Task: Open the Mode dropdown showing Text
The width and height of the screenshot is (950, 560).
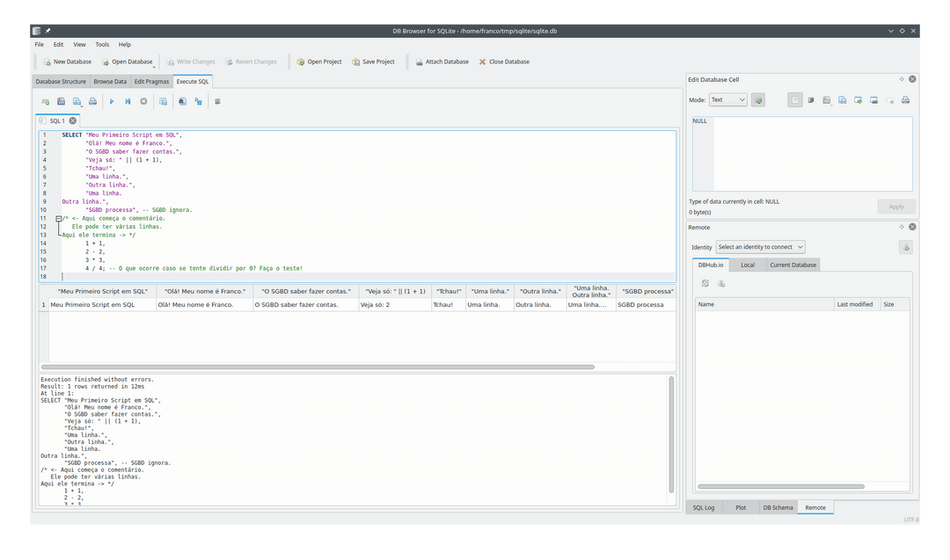Action: [727, 100]
